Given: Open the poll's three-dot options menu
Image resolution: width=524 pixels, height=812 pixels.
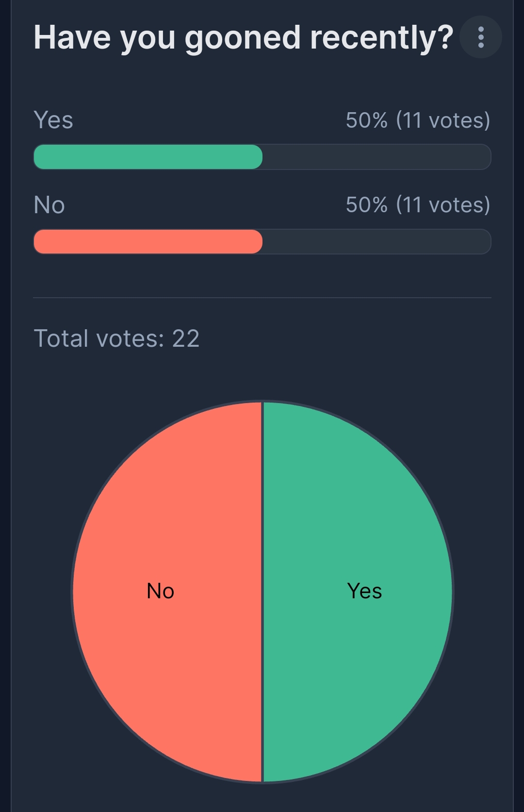Looking at the screenshot, I should click(480, 37).
